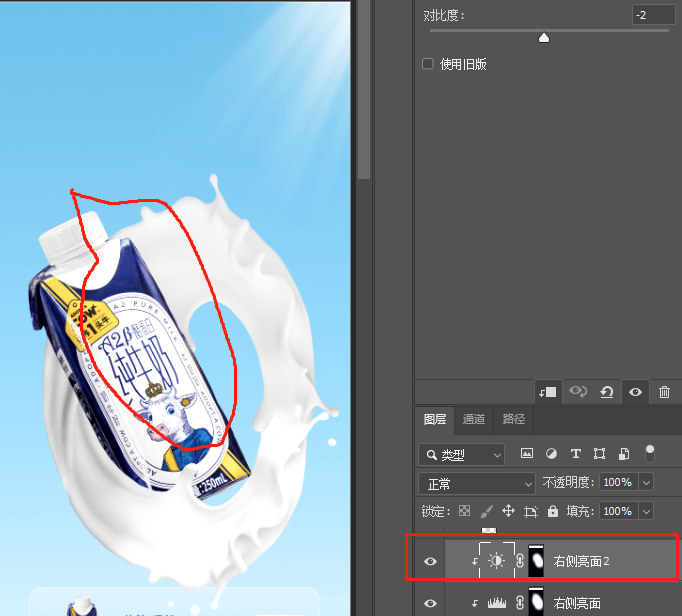Lock layer position
Image resolution: width=682 pixels, height=616 pixels.
click(508, 511)
